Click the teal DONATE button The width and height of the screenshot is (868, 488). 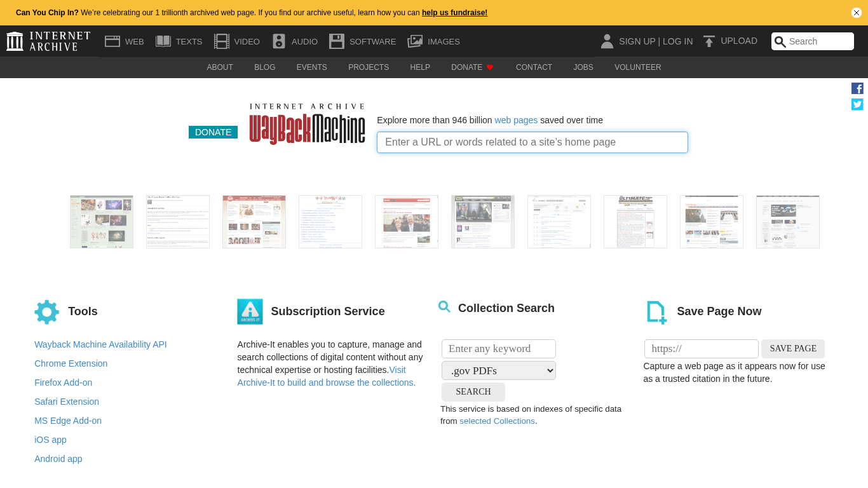point(213,132)
